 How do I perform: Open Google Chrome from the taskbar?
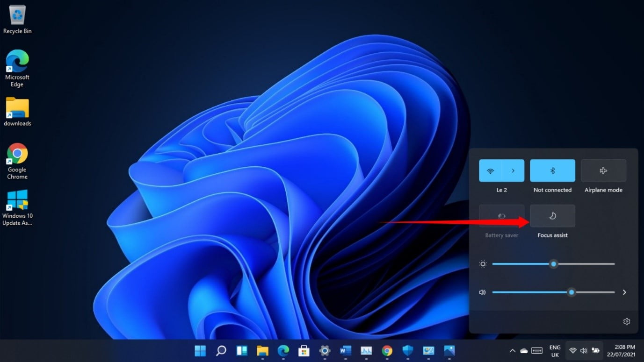click(x=387, y=351)
